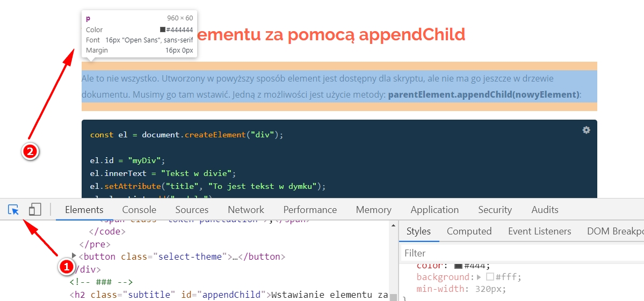Click the Elements panel vertical scrollbar
This screenshot has height=301, width=644.
[394, 258]
